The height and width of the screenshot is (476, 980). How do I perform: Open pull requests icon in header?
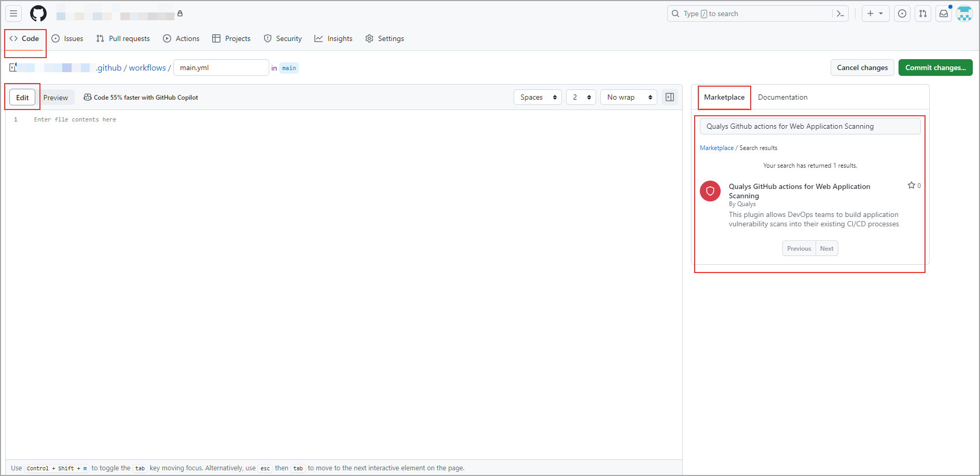tap(923, 13)
